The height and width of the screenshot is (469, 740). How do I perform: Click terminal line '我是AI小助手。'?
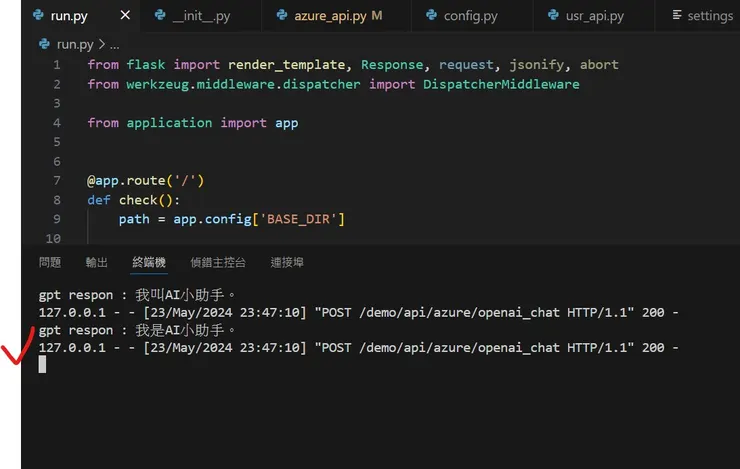pos(185,330)
